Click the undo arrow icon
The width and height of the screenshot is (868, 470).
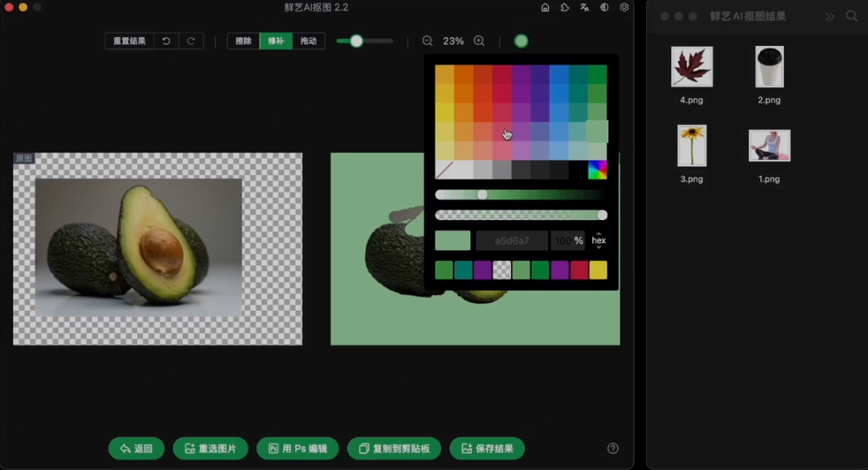click(x=166, y=41)
